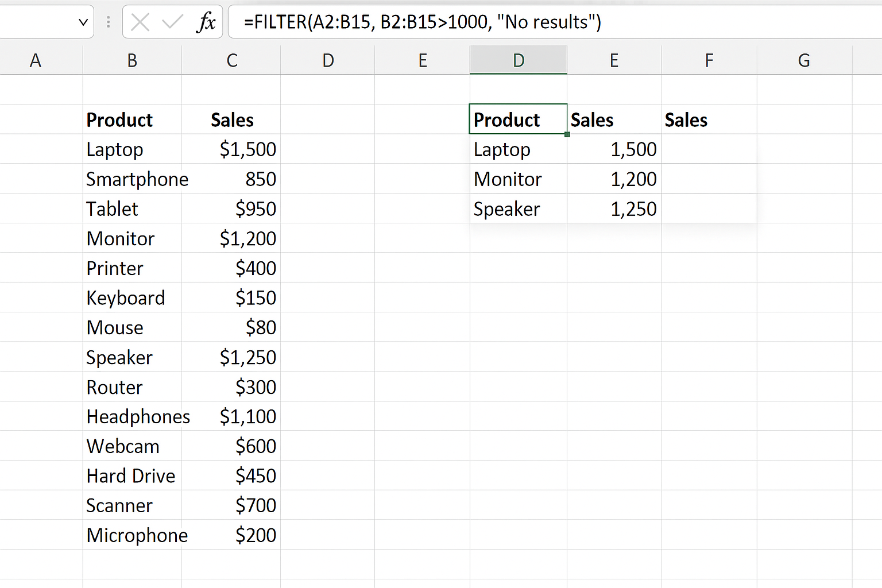
Task: Click the $700 sales value
Action: [256, 505]
